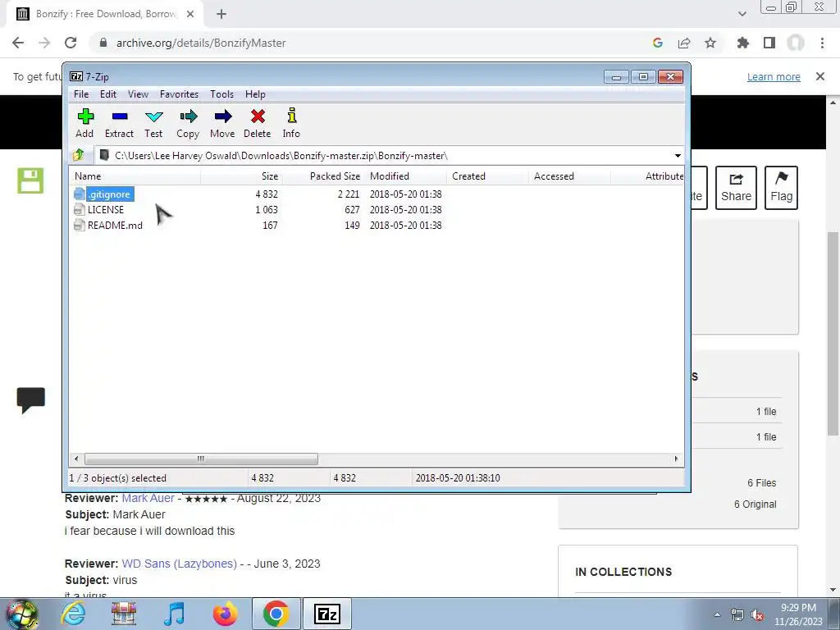Sort by the Accessed column header
Screen dimensions: 840x630
click(x=569, y=176)
